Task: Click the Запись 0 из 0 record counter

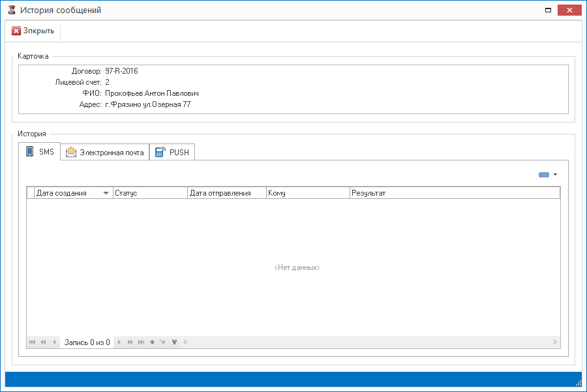Action: point(87,342)
